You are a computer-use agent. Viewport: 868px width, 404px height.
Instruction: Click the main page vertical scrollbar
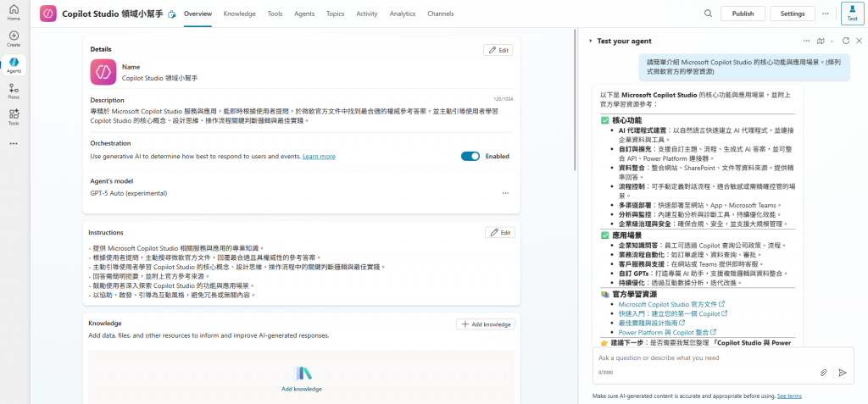point(576,100)
